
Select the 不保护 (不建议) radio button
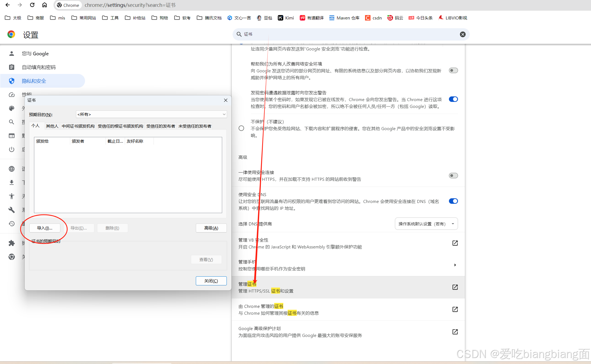point(241,128)
